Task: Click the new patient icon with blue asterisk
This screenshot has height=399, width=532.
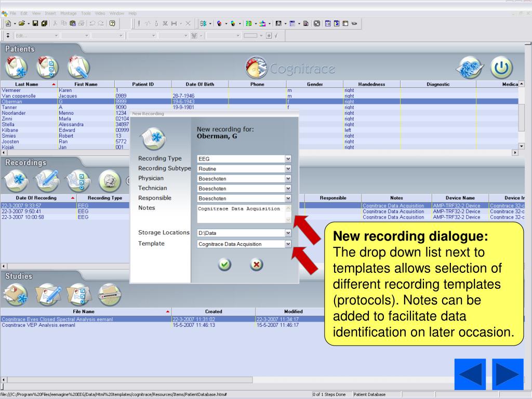Action: click(16, 67)
